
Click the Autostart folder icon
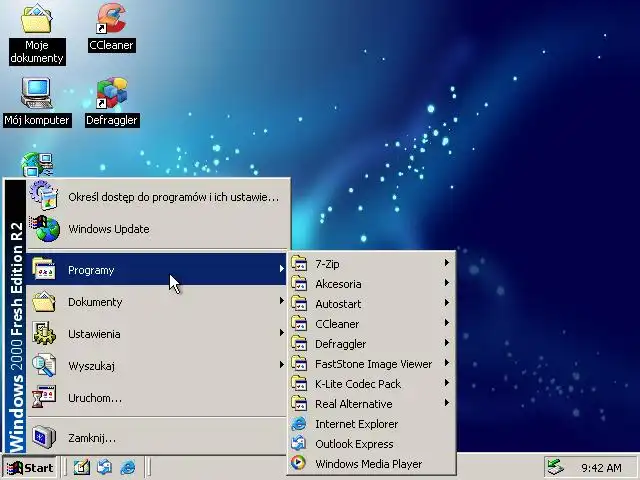299,303
